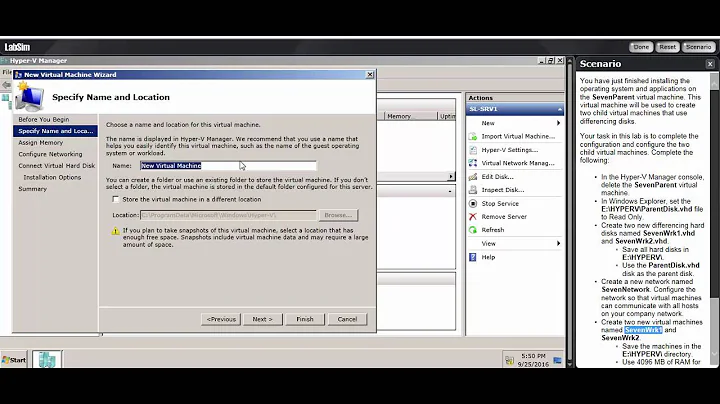Screen dimensions: 720x404
Task: Click the Hyper-V Settings icon
Action: click(472, 150)
